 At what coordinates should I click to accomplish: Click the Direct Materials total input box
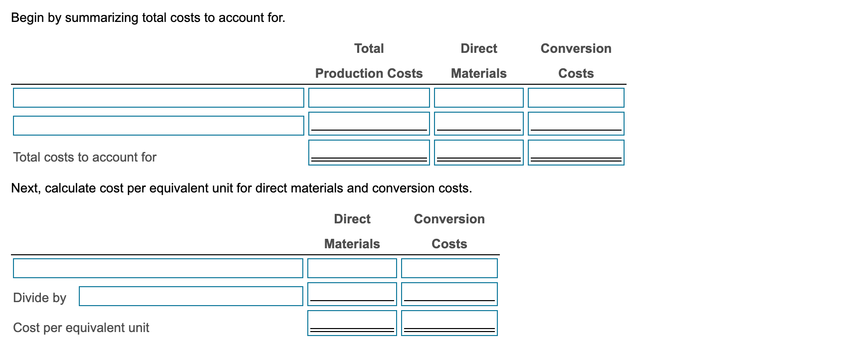tap(478, 154)
